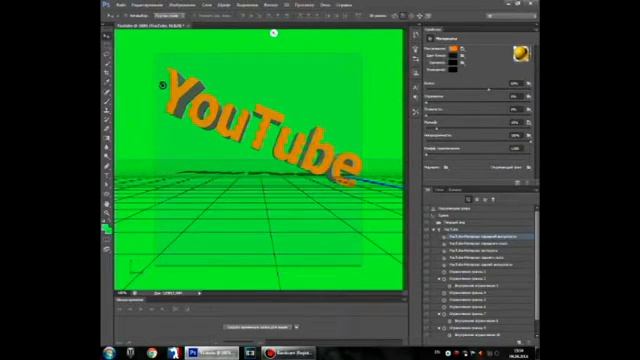The height and width of the screenshot is (360, 640).
Task: Select the Gradient tool
Action: pyautogui.click(x=107, y=138)
